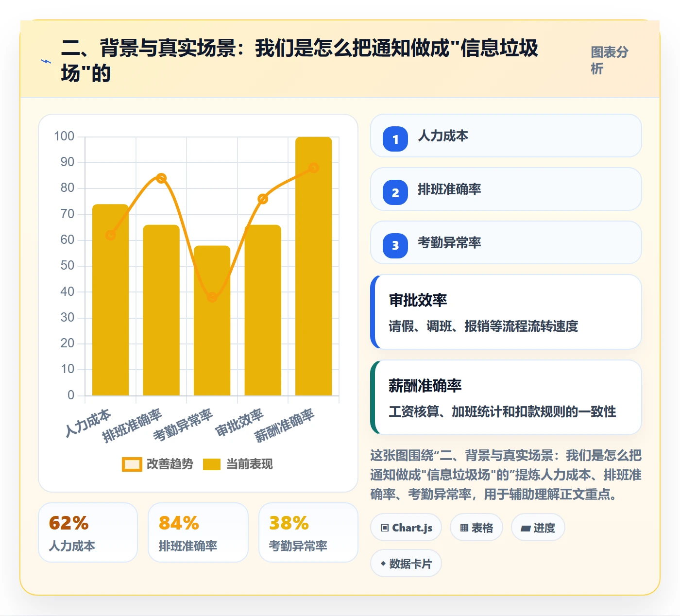The width and height of the screenshot is (680, 616).
Task: Click the page heading 二、背景与真实场景
Action: coord(300,61)
